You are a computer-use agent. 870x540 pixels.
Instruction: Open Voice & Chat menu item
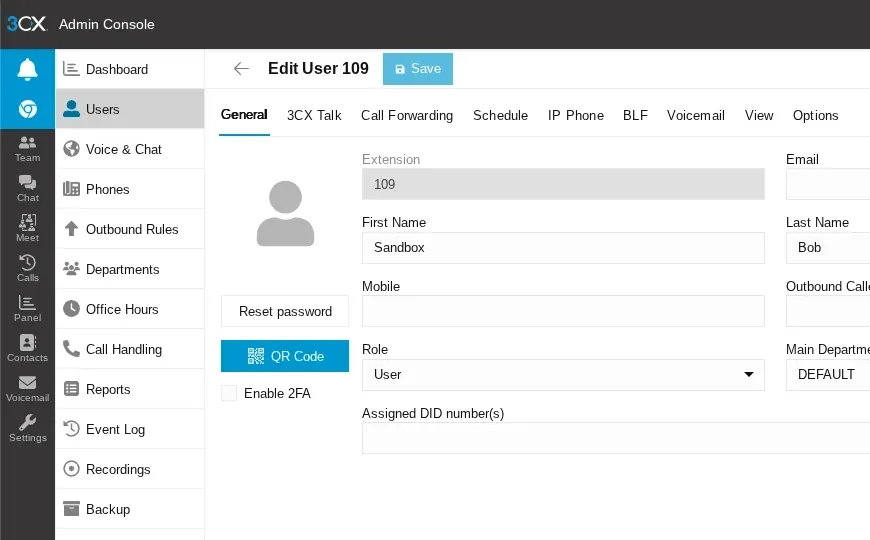click(x=130, y=149)
